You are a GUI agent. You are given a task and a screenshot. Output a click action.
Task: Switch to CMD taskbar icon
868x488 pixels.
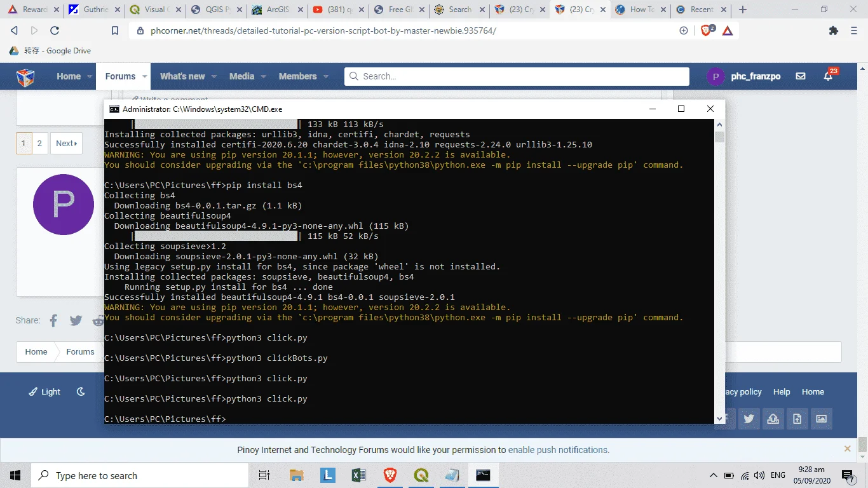483,475
